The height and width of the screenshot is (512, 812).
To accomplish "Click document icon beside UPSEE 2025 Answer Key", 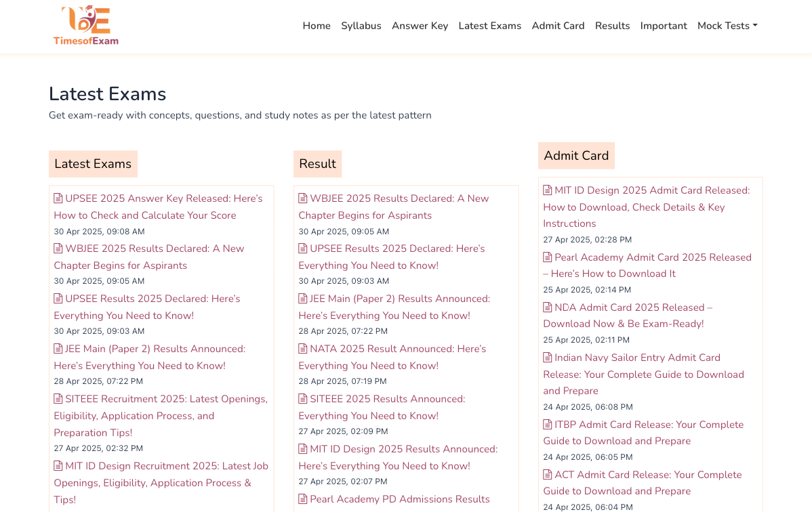I will point(58,198).
